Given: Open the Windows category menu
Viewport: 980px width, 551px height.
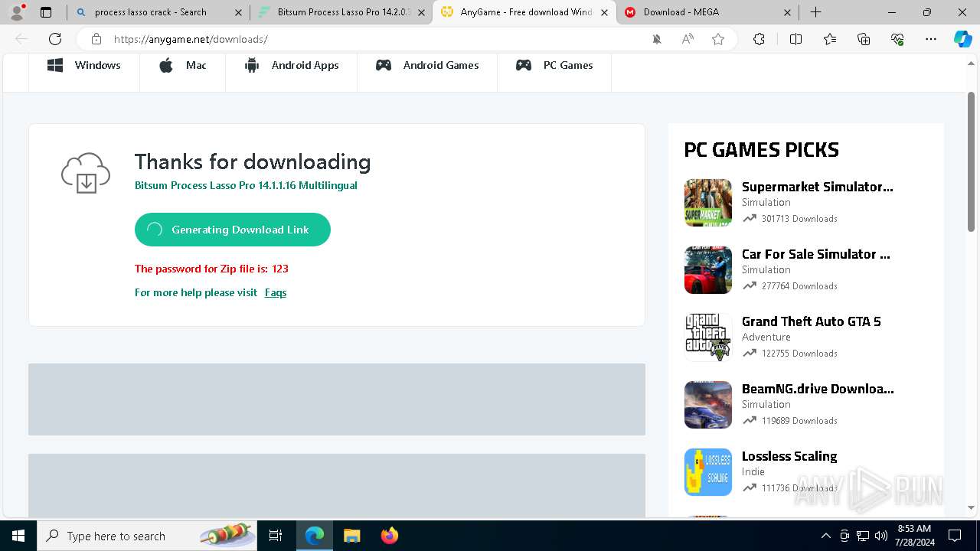Looking at the screenshot, I should tap(84, 66).
